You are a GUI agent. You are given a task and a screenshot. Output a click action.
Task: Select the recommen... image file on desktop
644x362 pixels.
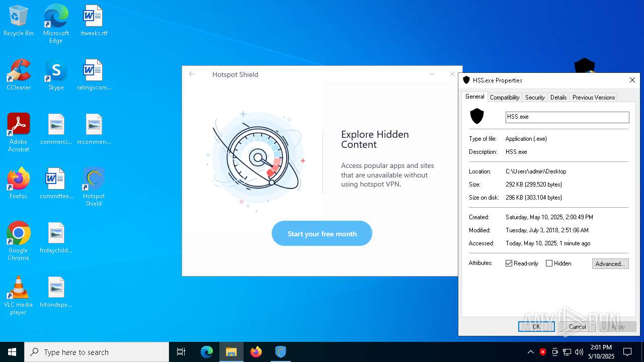[x=94, y=129]
